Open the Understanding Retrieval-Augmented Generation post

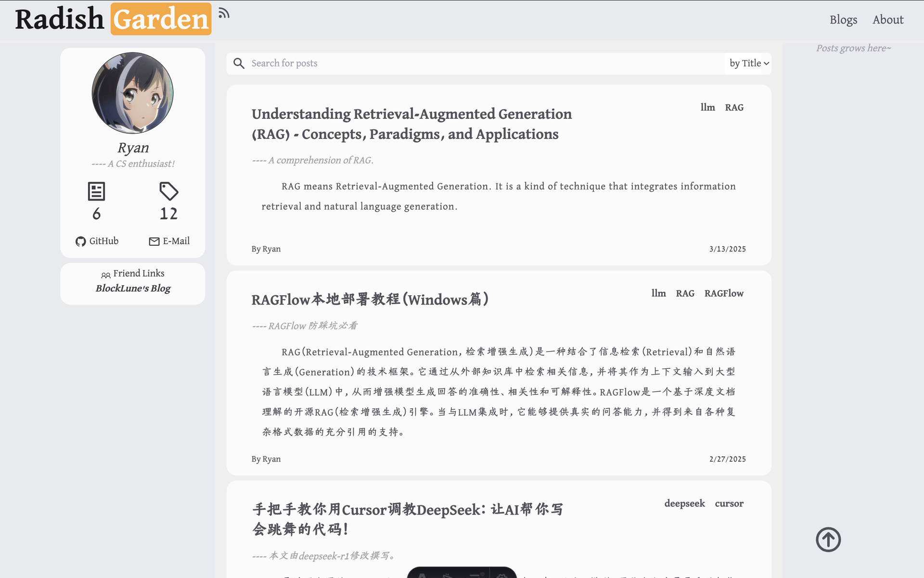pyautogui.click(x=411, y=124)
